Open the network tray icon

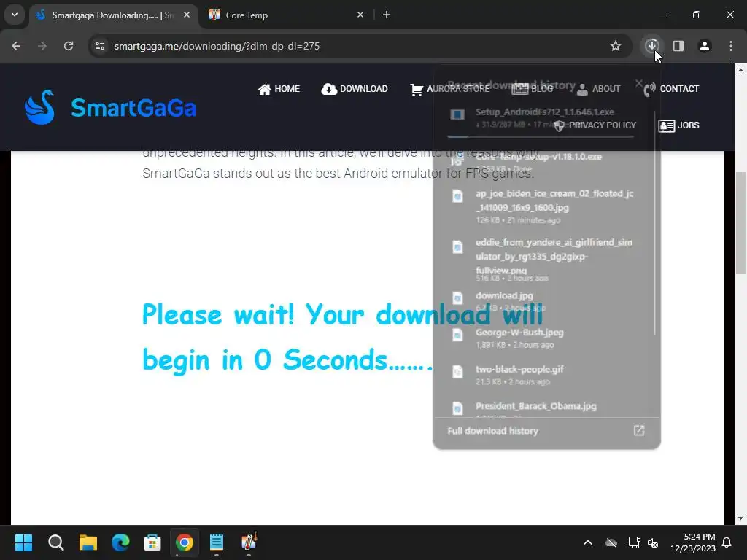coord(634,542)
